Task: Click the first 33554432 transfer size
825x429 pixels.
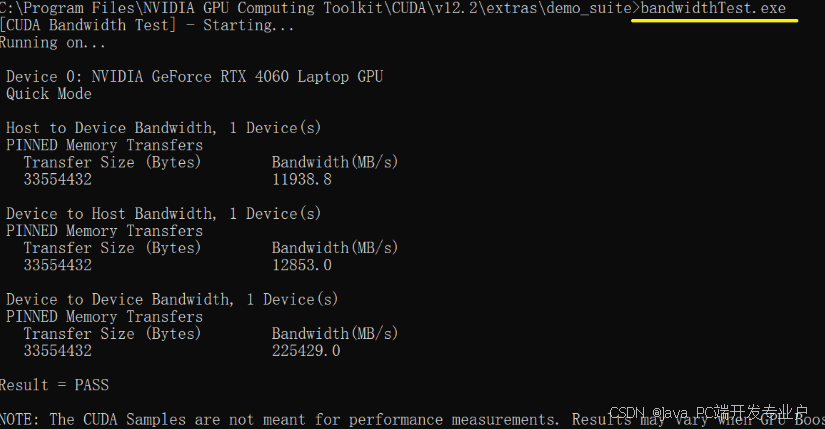Action: pos(57,179)
